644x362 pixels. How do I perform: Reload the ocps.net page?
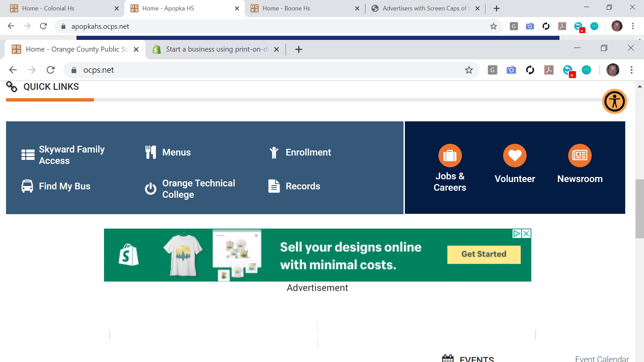pyautogui.click(x=51, y=70)
